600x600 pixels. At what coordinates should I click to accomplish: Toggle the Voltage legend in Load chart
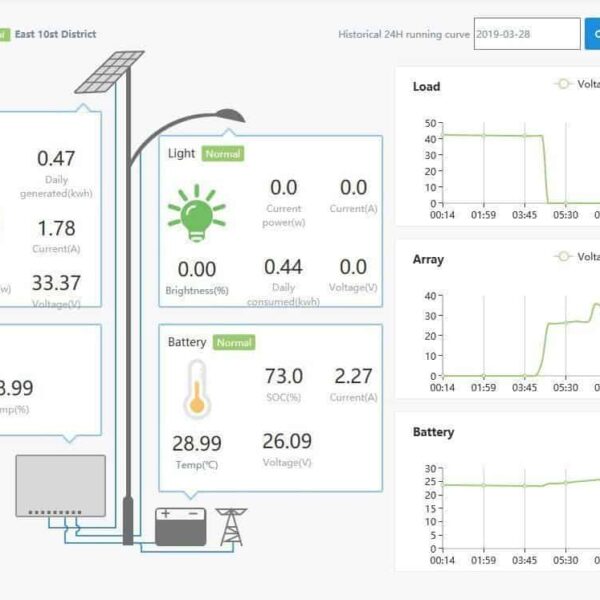point(577,85)
